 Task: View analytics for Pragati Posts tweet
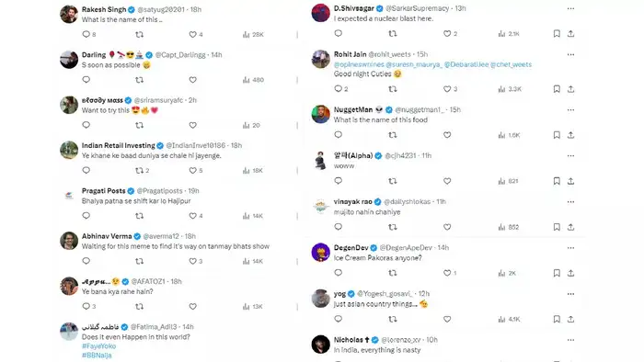pyautogui.click(x=253, y=216)
